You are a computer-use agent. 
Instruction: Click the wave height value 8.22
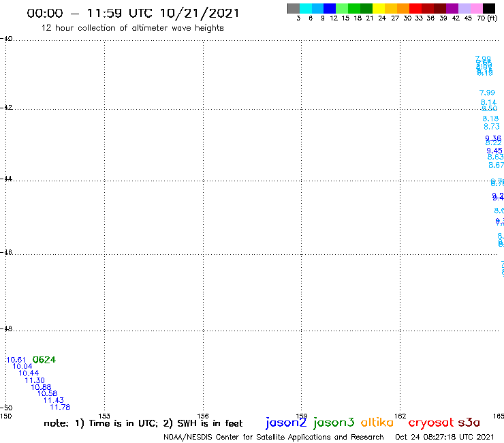point(493,142)
